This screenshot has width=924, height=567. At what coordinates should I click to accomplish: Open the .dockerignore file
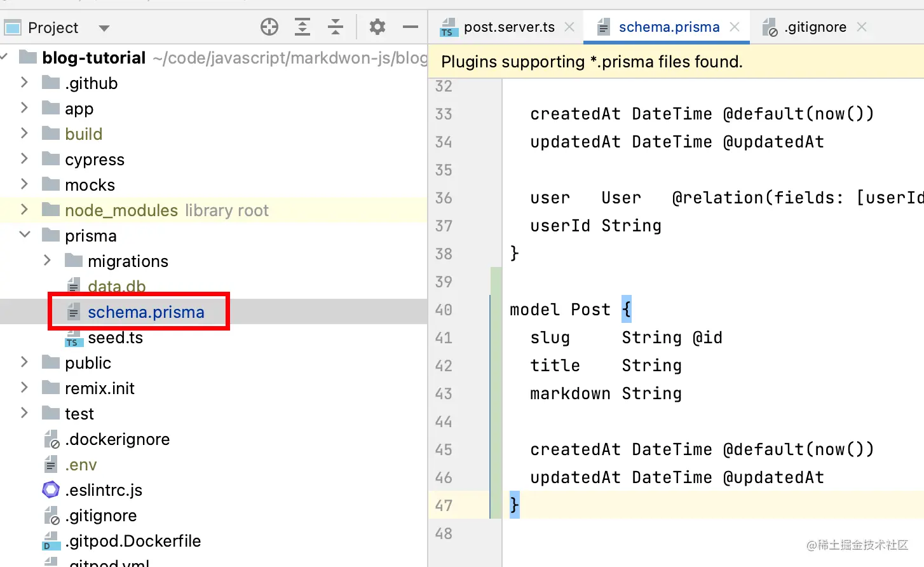pos(118,439)
